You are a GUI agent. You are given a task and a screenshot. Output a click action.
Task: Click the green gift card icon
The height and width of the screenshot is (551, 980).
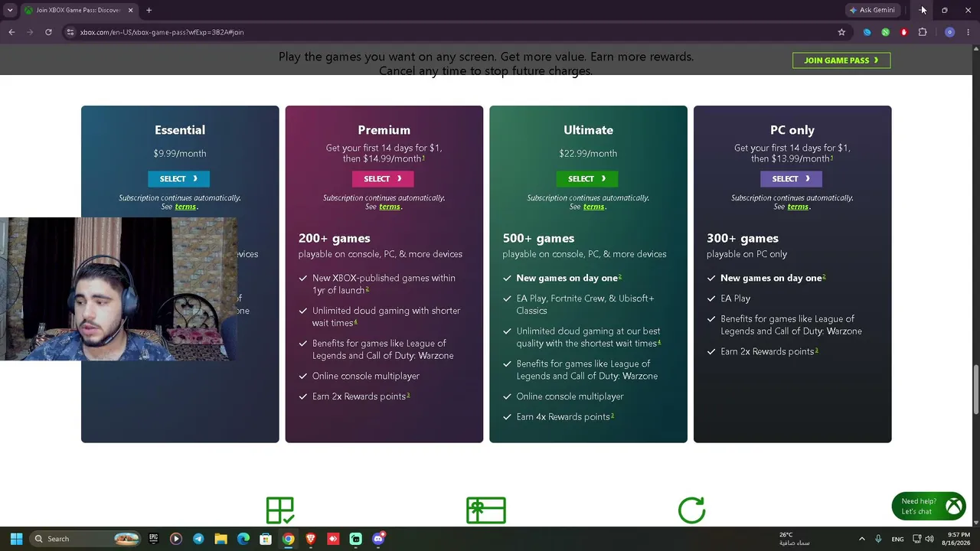tap(486, 510)
